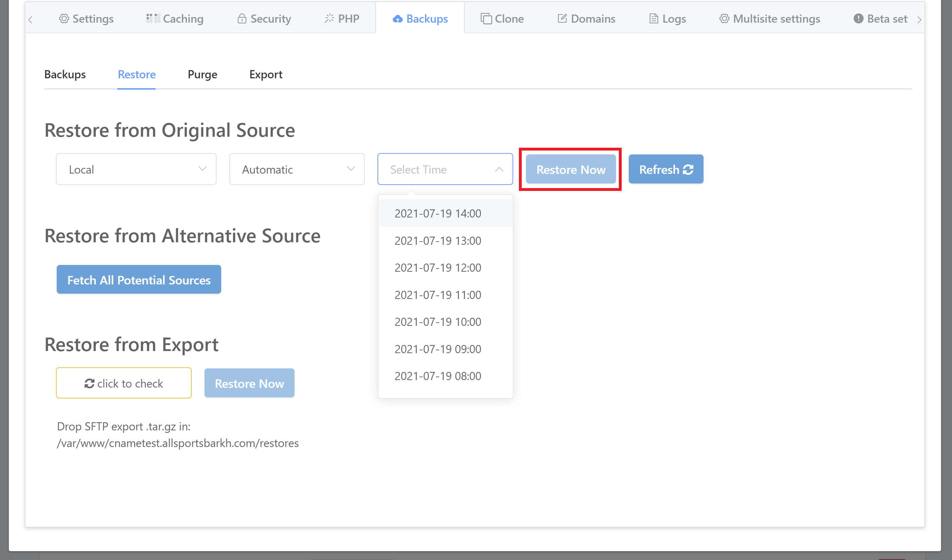Open the Security tab
Viewport: 952px width, 560px height.
(264, 18)
